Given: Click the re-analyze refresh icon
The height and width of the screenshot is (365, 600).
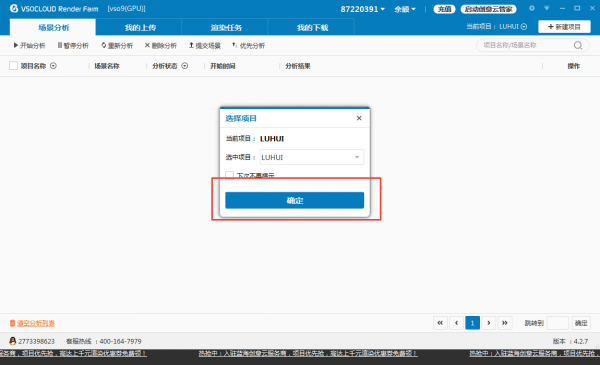Looking at the screenshot, I should [104, 45].
